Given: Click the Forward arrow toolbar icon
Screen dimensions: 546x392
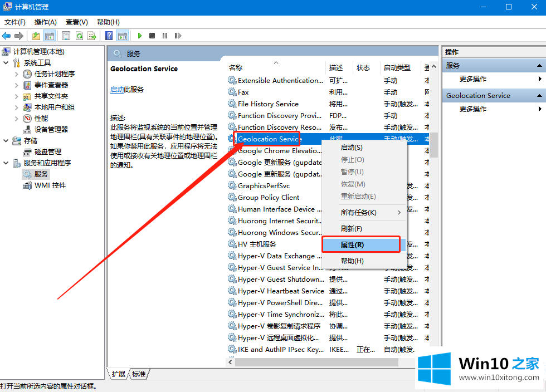Looking at the screenshot, I should pyautogui.click(x=19, y=36).
